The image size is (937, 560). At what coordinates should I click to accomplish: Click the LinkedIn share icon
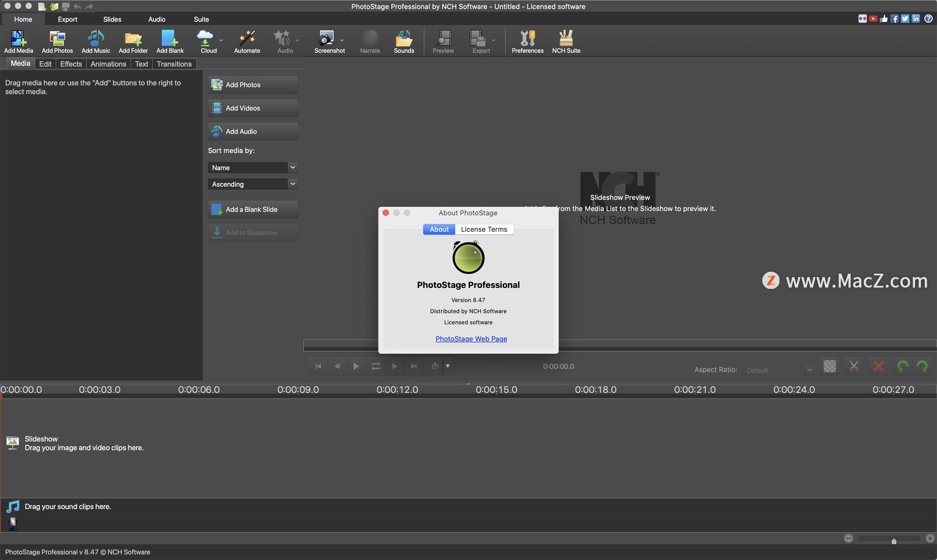pos(916,19)
